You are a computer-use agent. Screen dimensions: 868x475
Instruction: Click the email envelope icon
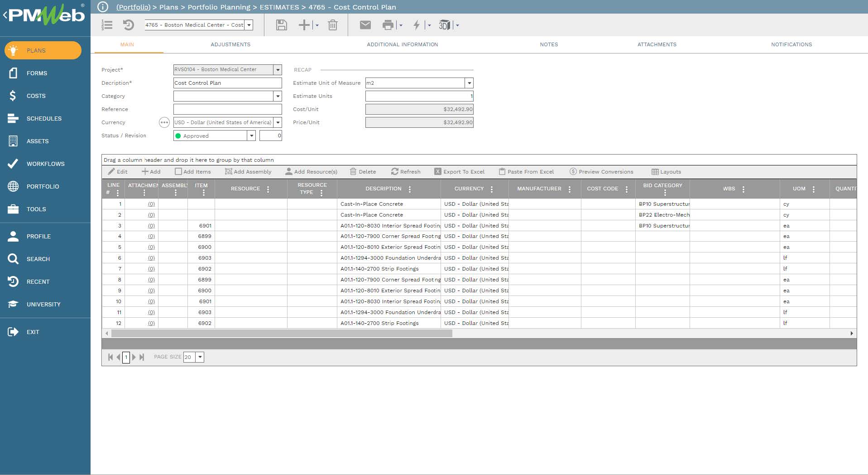[x=365, y=25]
